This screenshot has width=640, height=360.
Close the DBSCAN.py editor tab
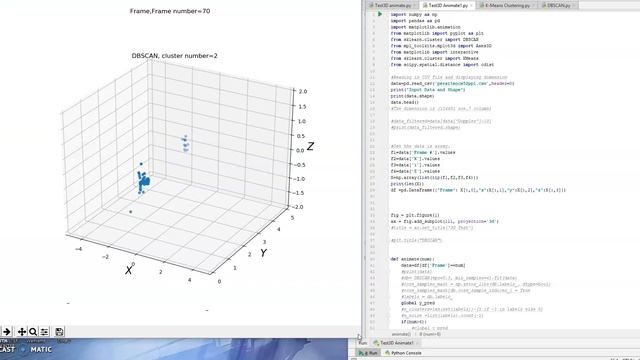(x=574, y=5)
